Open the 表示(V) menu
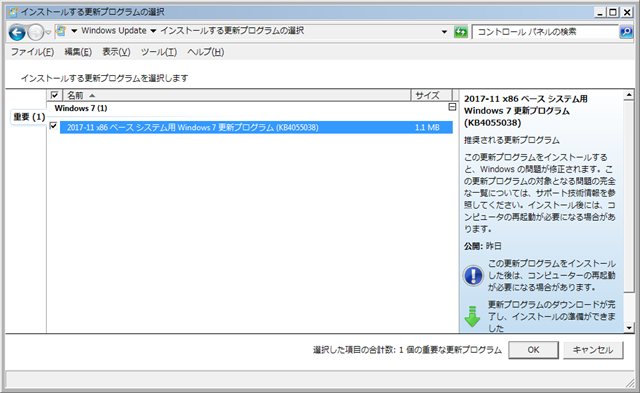Image resolution: width=640 pixels, height=393 pixels. pos(116,52)
